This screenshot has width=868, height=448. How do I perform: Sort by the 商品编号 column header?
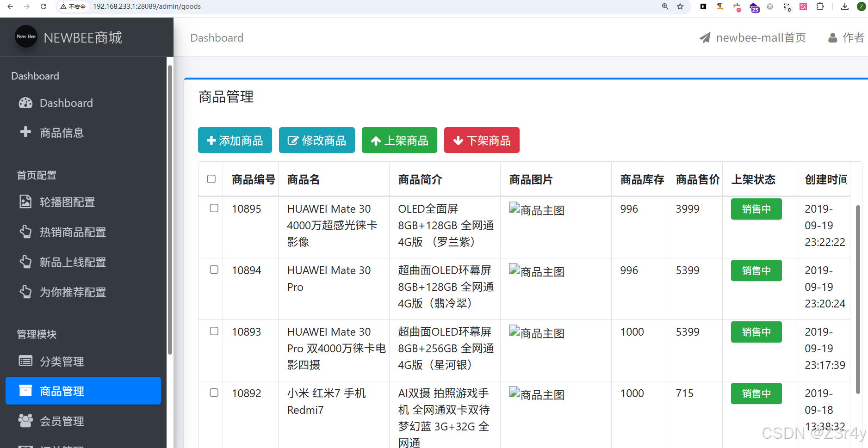[x=250, y=179]
